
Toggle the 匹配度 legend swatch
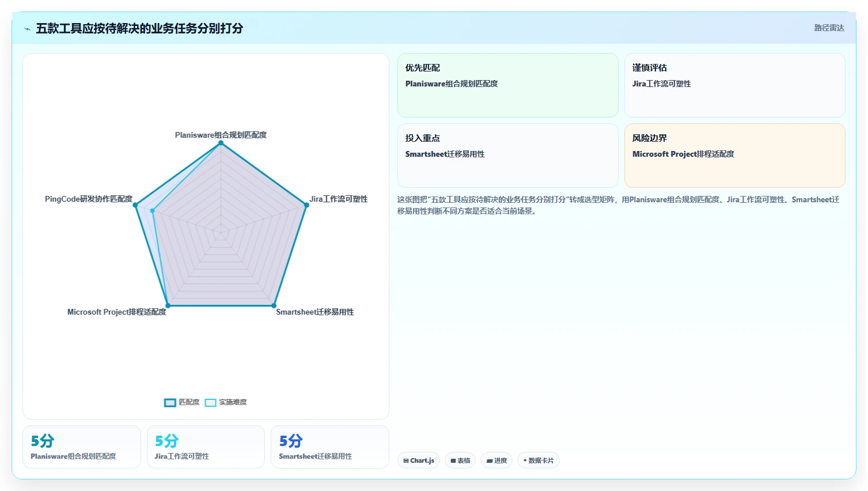170,402
